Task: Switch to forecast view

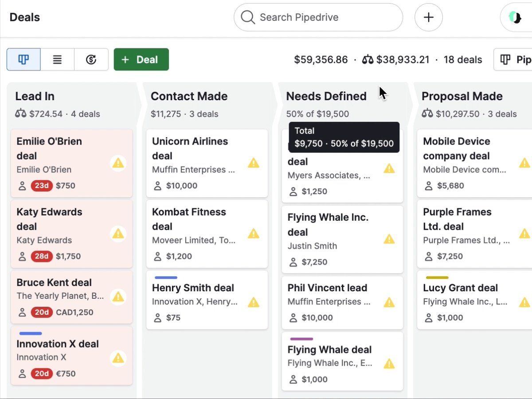Action: click(x=91, y=59)
